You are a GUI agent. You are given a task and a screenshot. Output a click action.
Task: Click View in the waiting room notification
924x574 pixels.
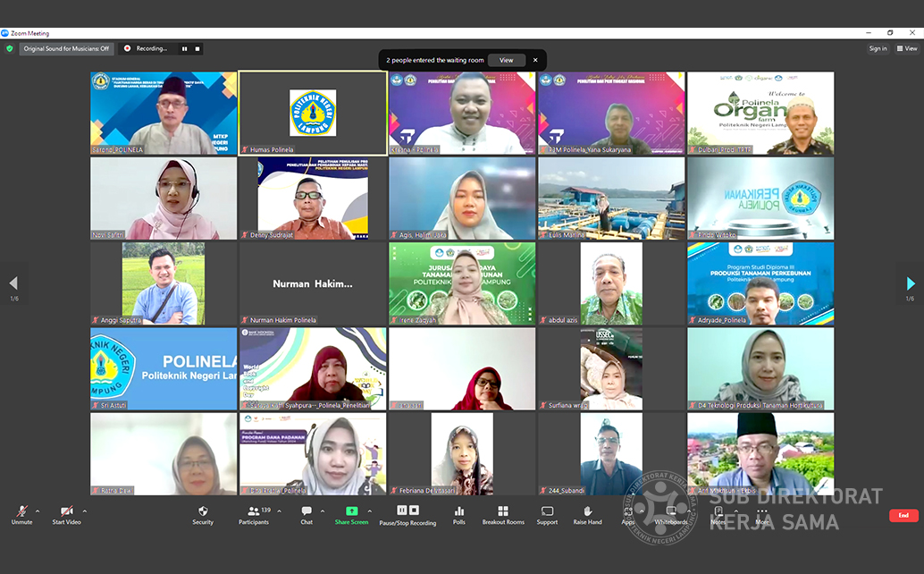(x=506, y=60)
